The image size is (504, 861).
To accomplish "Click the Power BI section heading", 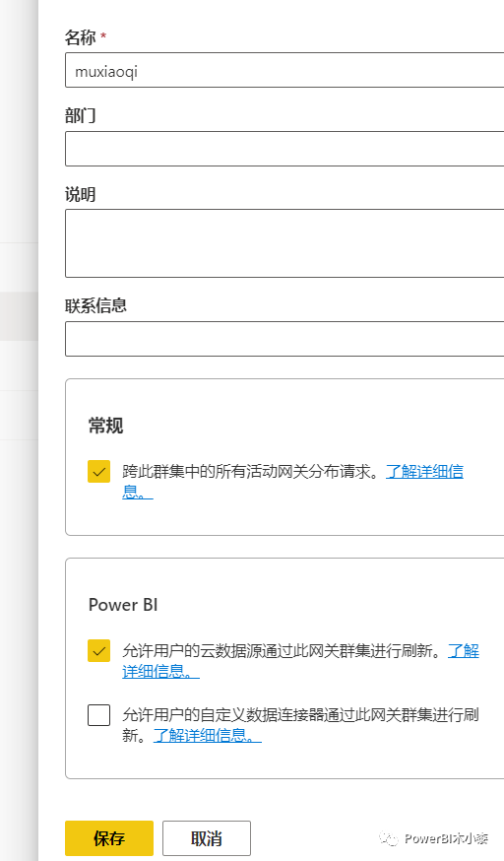I will (123, 605).
